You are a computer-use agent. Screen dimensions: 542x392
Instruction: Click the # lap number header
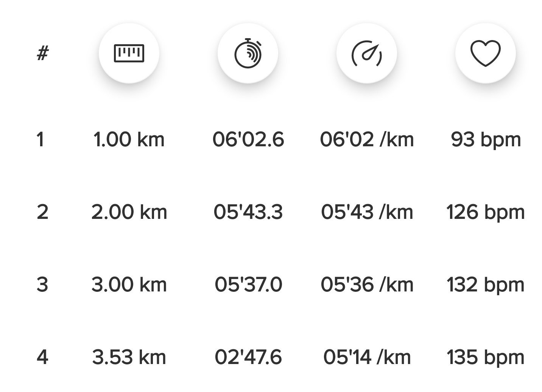pyautogui.click(x=43, y=53)
